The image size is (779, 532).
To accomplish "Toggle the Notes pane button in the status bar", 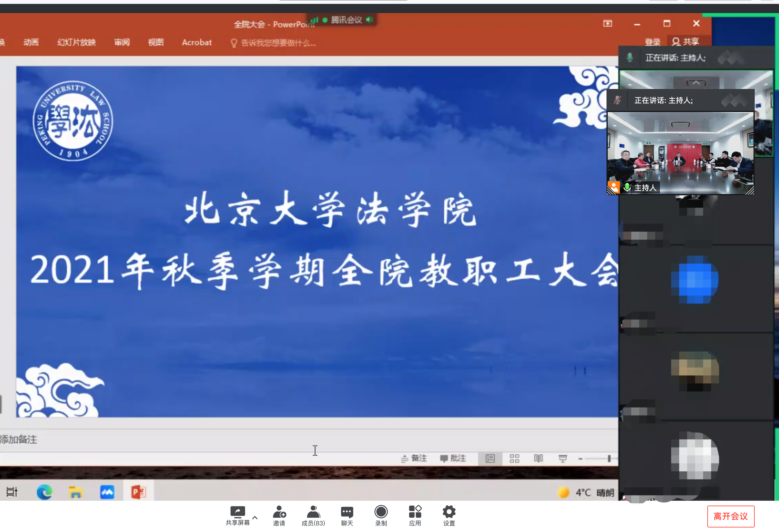I will (x=414, y=458).
